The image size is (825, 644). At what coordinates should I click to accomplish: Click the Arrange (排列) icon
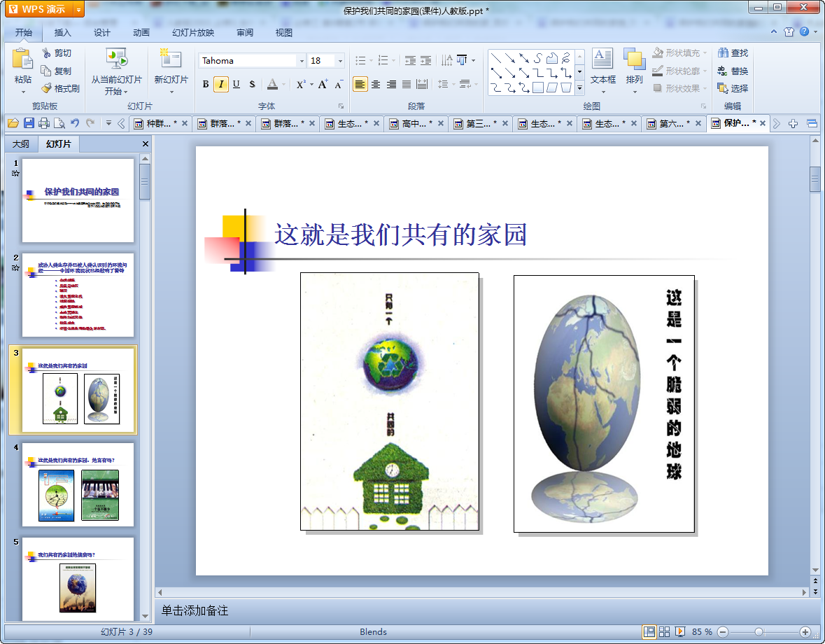coord(634,58)
